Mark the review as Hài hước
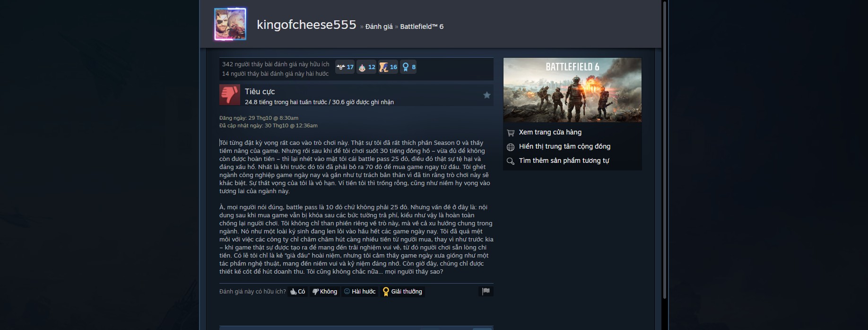The image size is (868, 330). (x=360, y=292)
